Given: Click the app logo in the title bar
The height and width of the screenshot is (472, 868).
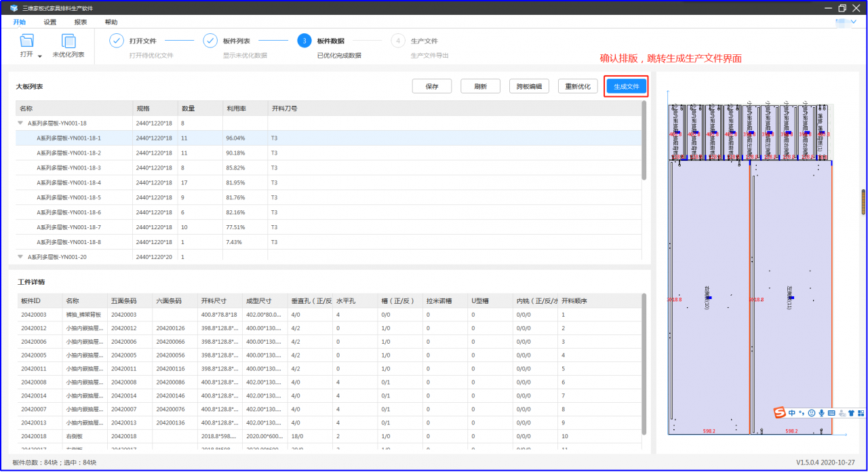Looking at the screenshot, I should click(x=14, y=8).
